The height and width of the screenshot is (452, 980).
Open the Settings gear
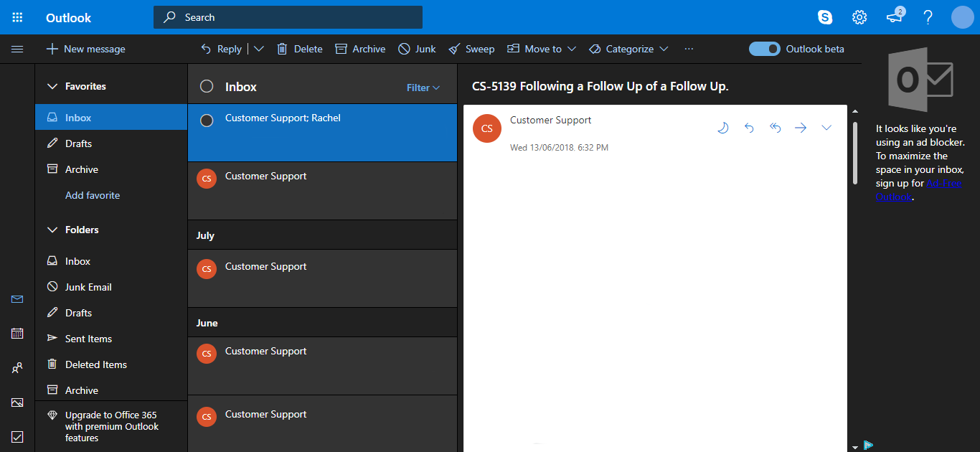tap(859, 17)
